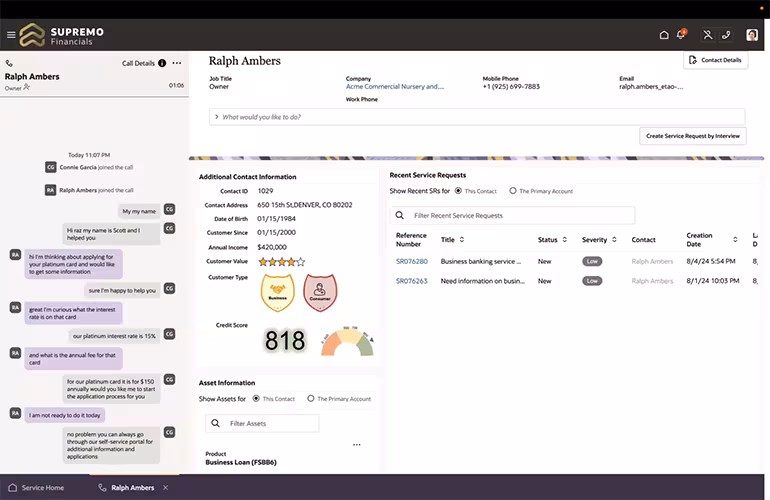Image resolution: width=770 pixels, height=500 pixels.
Task: Select This Contact for assets
Action: coord(256,398)
